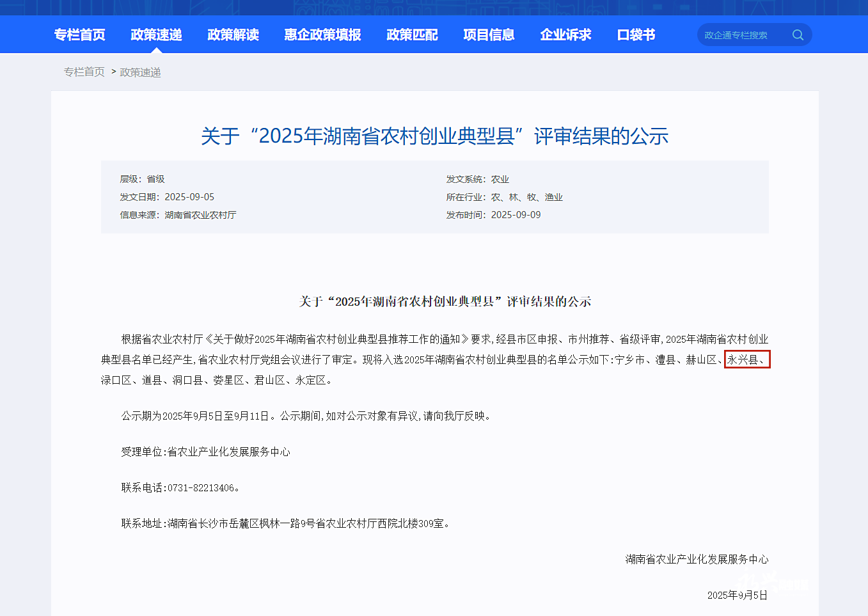The height and width of the screenshot is (616, 868).
Task: Focus the 政企通专栏搜索 search field
Action: (742, 35)
